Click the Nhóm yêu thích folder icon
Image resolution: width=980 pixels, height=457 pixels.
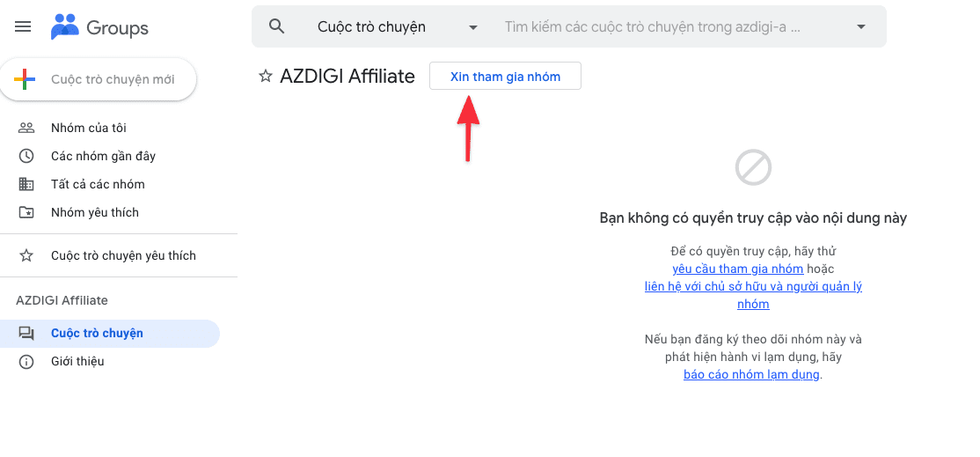26,212
